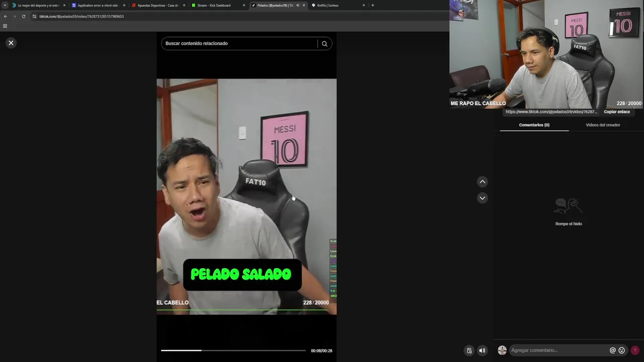Close the Pelados TikTok tab
Screen dimensions: 644x362
coord(304,5)
